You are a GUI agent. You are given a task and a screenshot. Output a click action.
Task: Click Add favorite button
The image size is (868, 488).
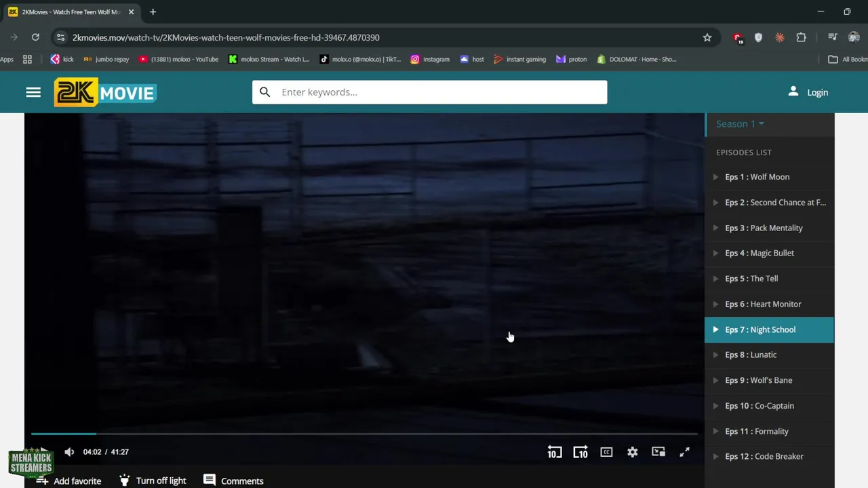pos(68,481)
